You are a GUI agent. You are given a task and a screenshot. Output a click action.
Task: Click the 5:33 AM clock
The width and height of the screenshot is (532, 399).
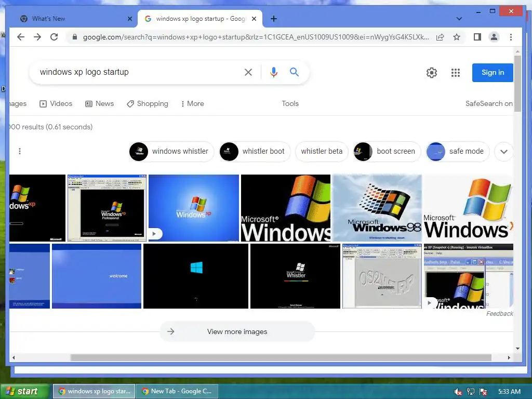pos(509,392)
